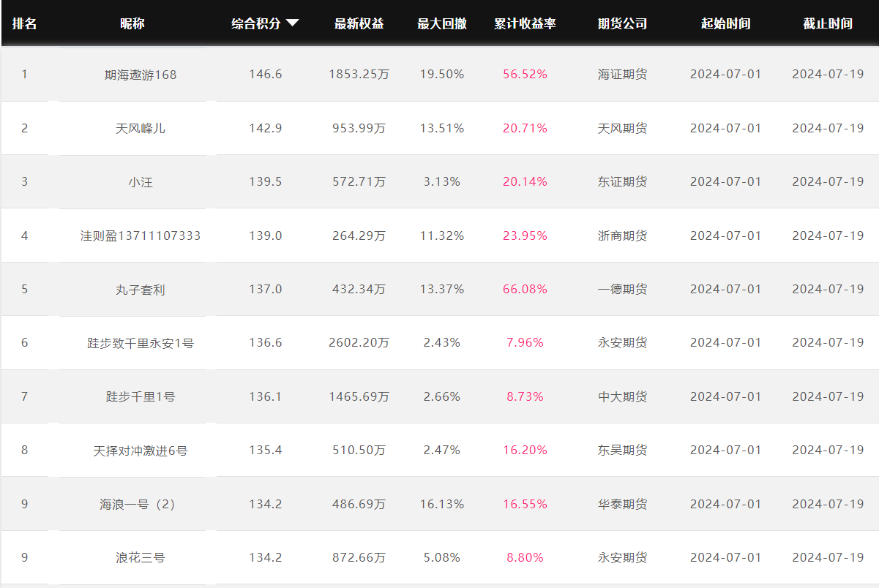The image size is (879, 588).
Task: Click return rate 16.20%
Action: pyautogui.click(x=525, y=450)
